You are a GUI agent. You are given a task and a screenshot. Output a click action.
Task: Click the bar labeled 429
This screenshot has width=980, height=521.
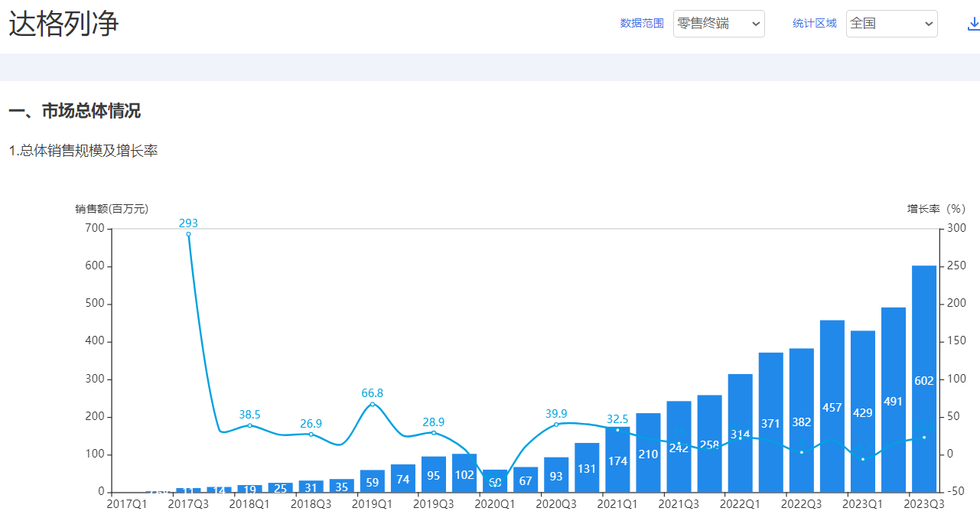tap(863, 411)
